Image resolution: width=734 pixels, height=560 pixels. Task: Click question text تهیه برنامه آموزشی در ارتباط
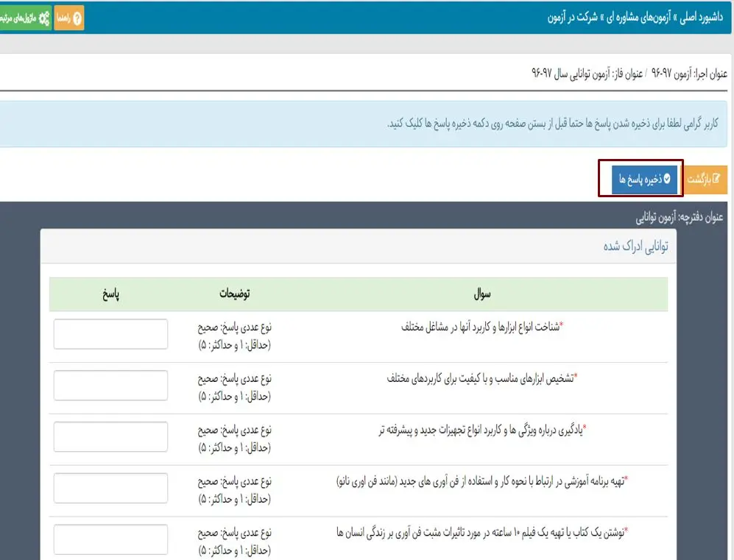(x=482, y=481)
